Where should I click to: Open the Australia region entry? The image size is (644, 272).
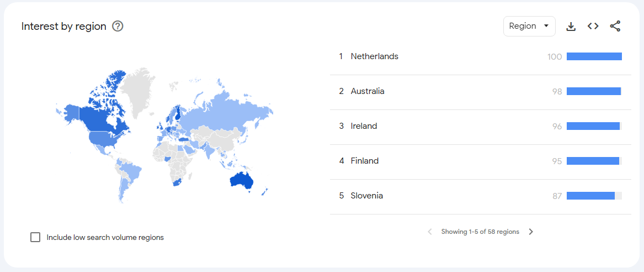[x=368, y=91]
